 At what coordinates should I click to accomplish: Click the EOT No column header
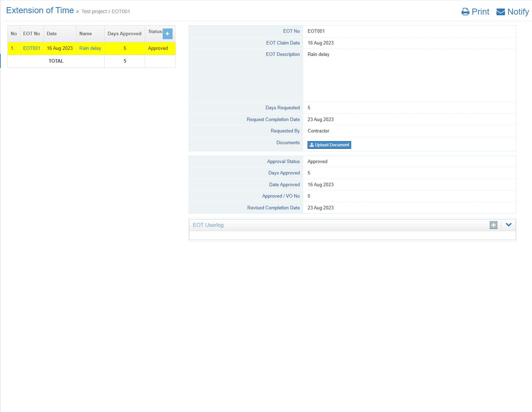pos(31,34)
